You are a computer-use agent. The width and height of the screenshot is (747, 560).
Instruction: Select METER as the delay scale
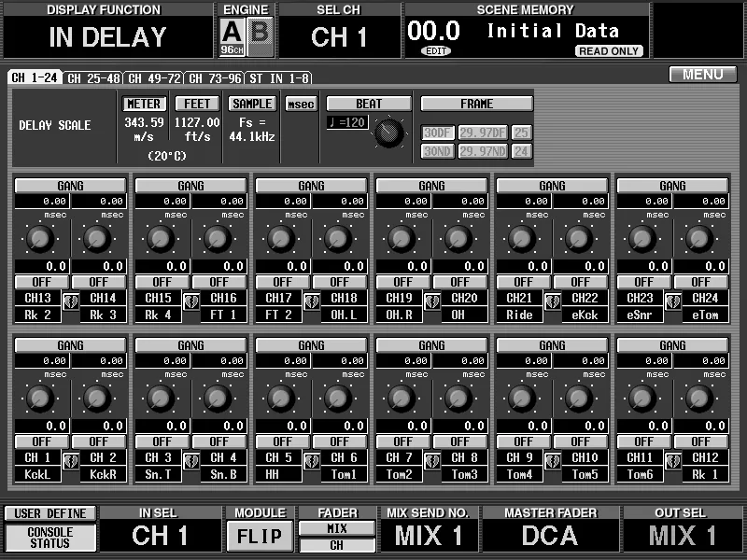point(144,104)
